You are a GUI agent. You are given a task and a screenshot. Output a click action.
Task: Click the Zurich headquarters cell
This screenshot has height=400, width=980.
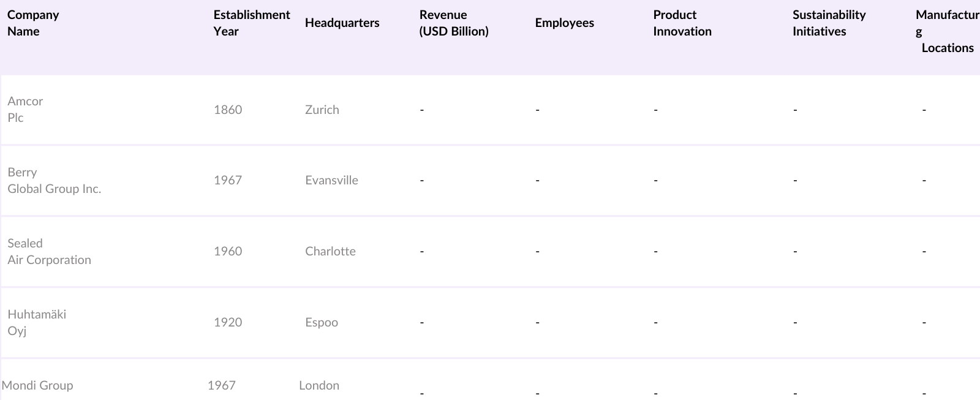tap(322, 110)
